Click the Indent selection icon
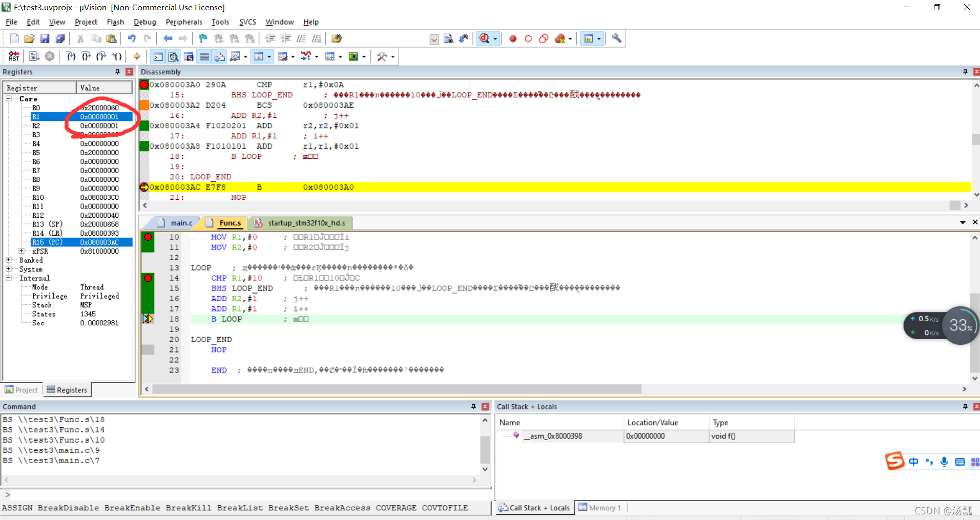Screen dimensions: 980x520 (x=270, y=38)
